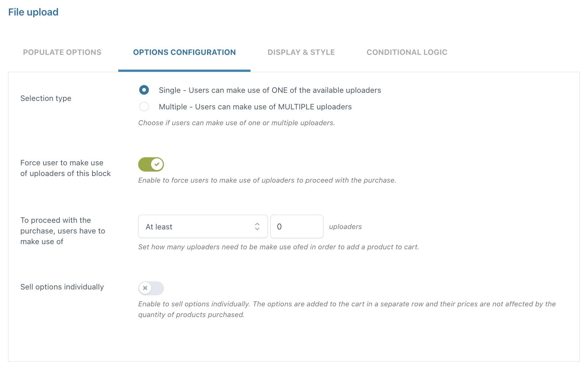Open the Conditional Logic tab

[407, 52]
